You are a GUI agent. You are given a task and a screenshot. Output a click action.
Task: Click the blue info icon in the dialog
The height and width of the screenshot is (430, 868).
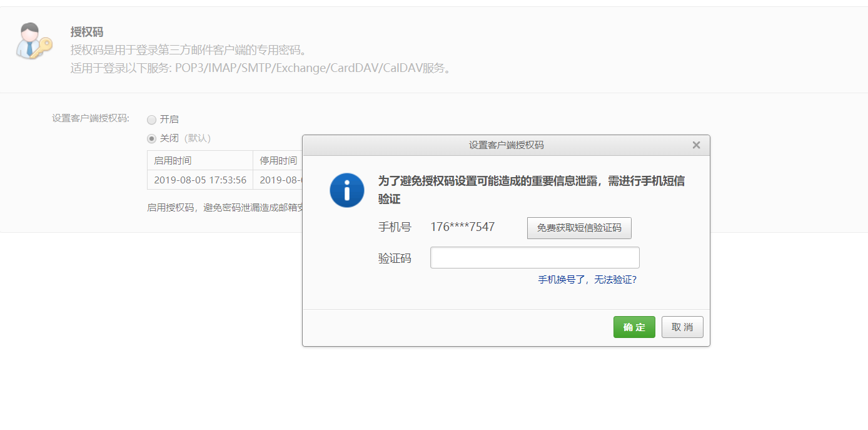(346, 190)
